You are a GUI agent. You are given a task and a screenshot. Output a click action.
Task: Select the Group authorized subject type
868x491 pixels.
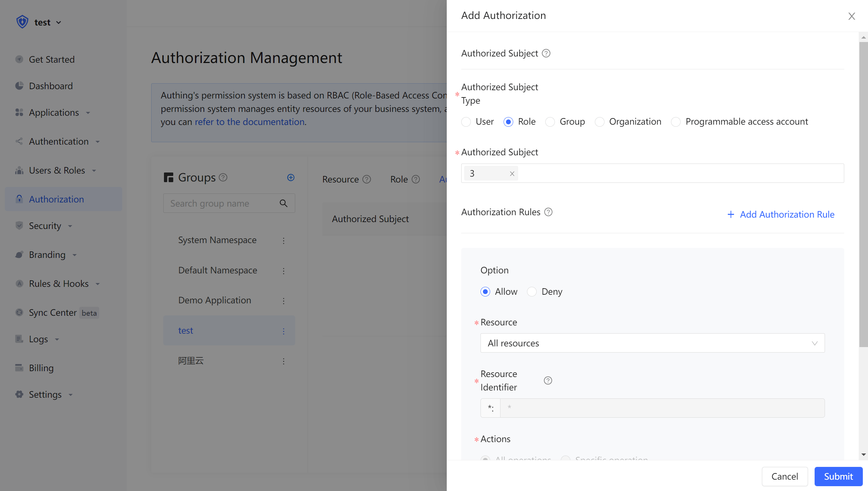550,122
